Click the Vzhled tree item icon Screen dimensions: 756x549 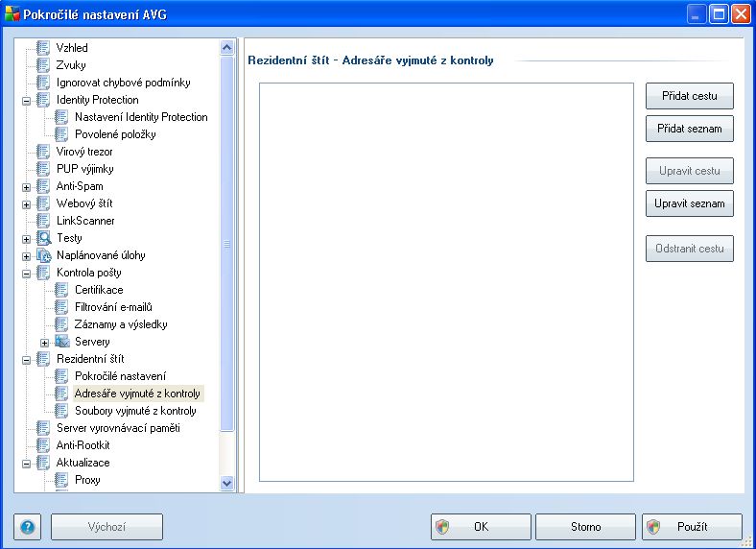coord(43,48)
